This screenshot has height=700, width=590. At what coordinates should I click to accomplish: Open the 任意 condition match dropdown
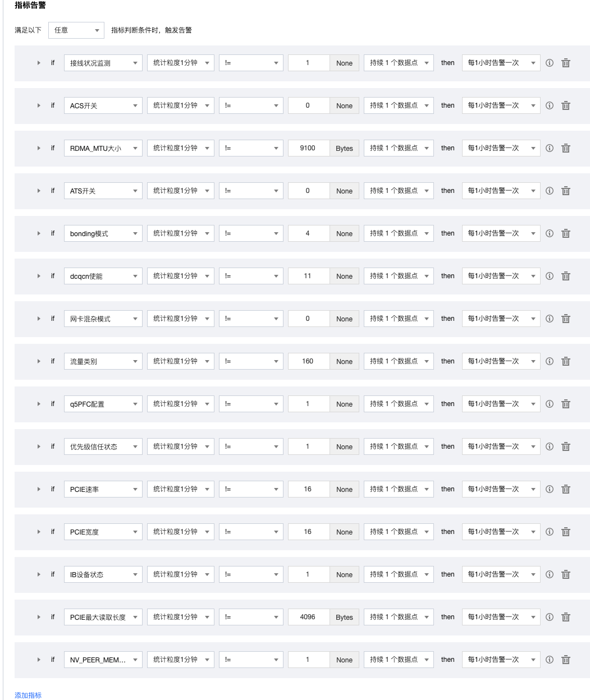[x=76, y=30]
